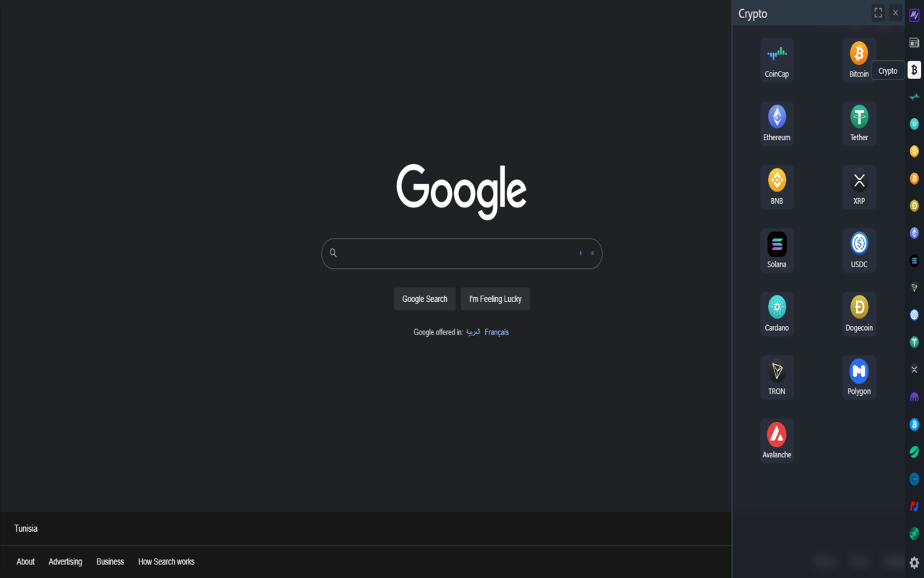Screen dimensions: 924x578
Task: Expand the Crypto panel to fullscreen
Action: (x=878, y=13)
